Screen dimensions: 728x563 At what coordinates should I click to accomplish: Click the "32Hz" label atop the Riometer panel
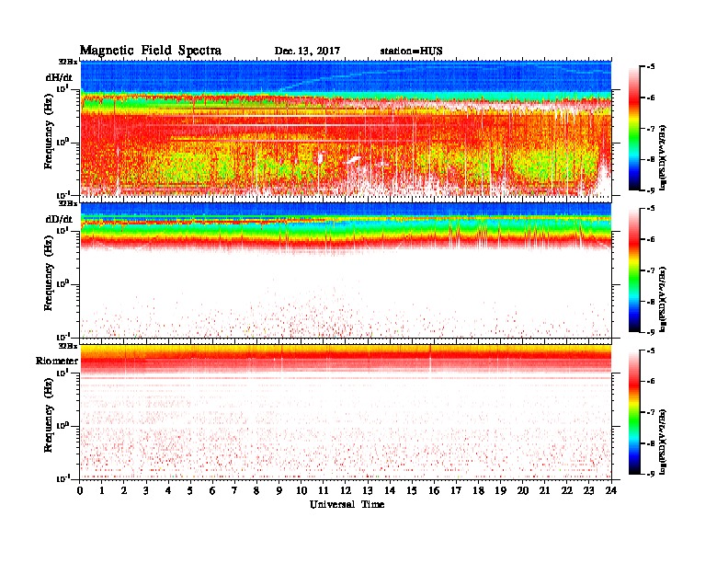pyautogui.click(x=68, y=346)
